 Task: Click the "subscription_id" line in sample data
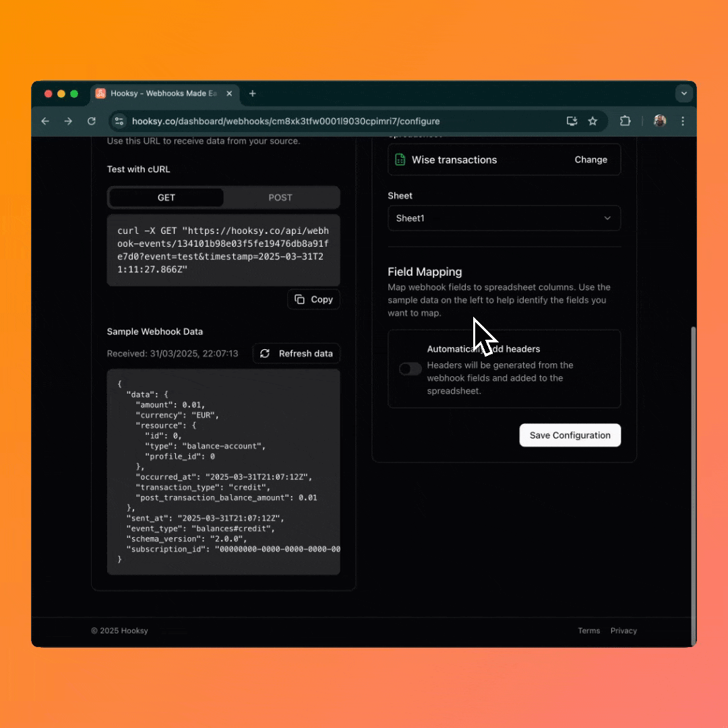(x=233, y=549)
